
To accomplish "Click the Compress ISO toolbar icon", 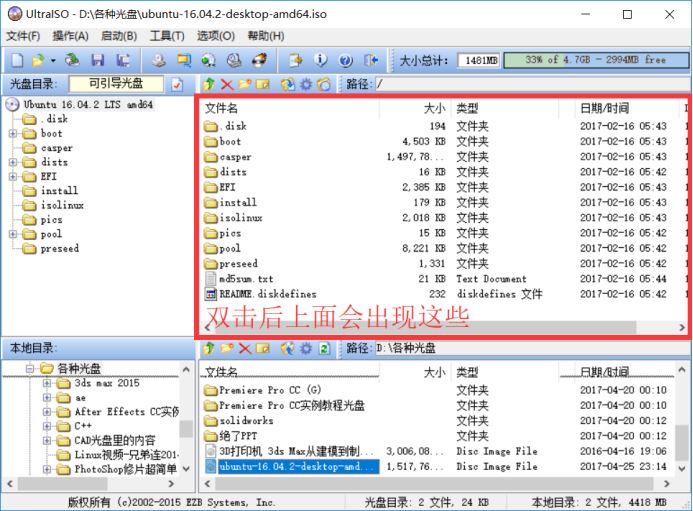I will coord(184,60).
